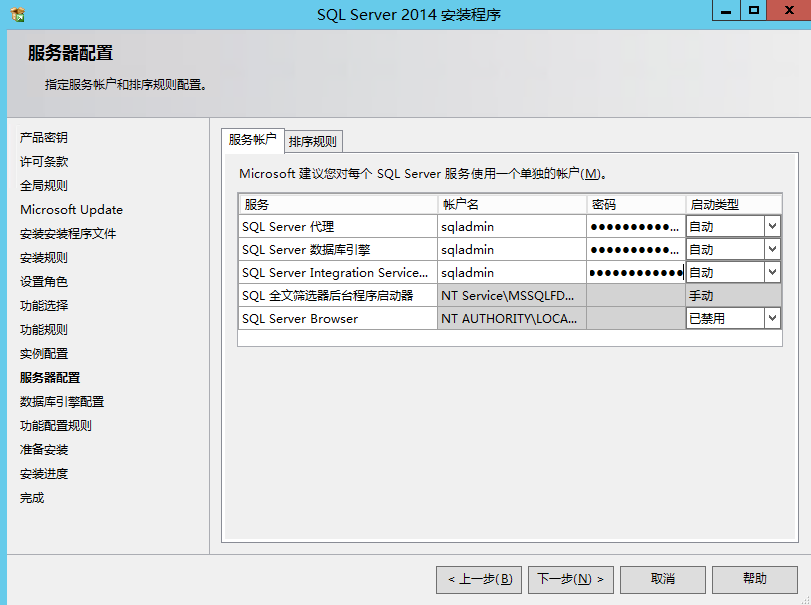
Task: Minimize the SQL Server 2014 setup window
Action: tap(726, 10)
